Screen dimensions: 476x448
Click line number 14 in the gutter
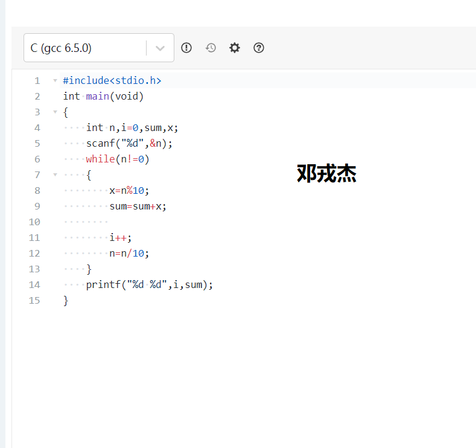[x=34, y=284]
